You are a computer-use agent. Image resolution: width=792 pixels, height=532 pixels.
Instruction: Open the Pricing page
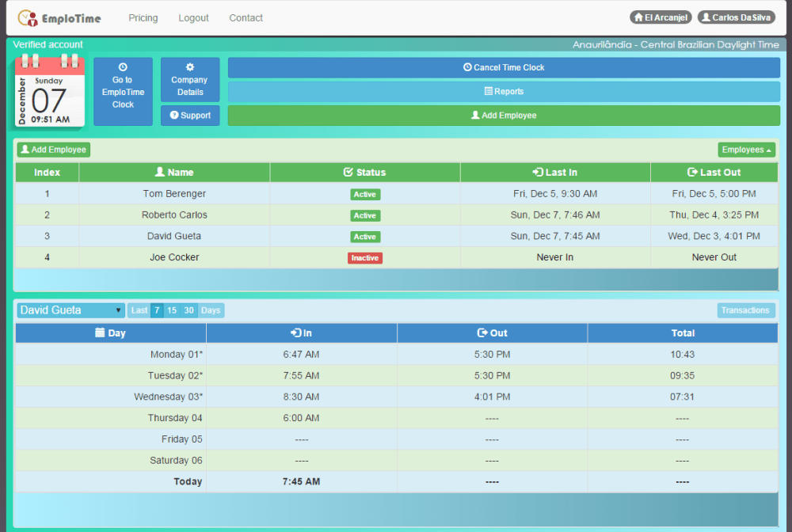[143, 17]
